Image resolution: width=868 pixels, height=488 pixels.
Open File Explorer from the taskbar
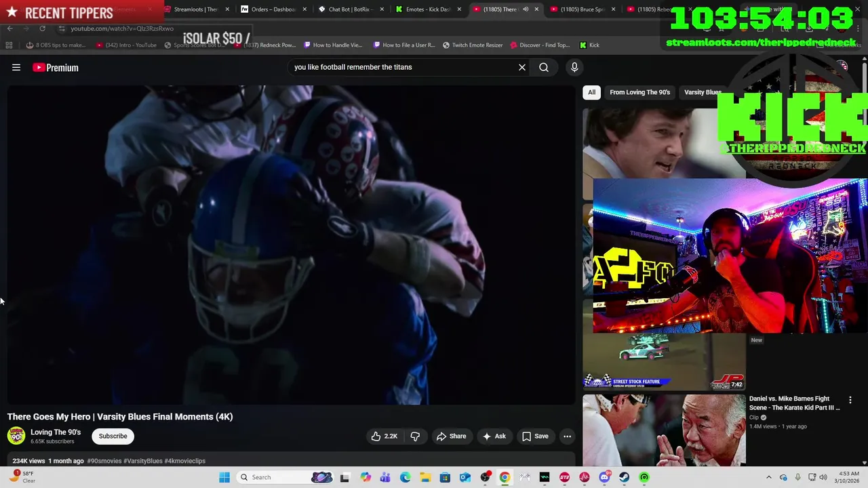tap(425, 477)
